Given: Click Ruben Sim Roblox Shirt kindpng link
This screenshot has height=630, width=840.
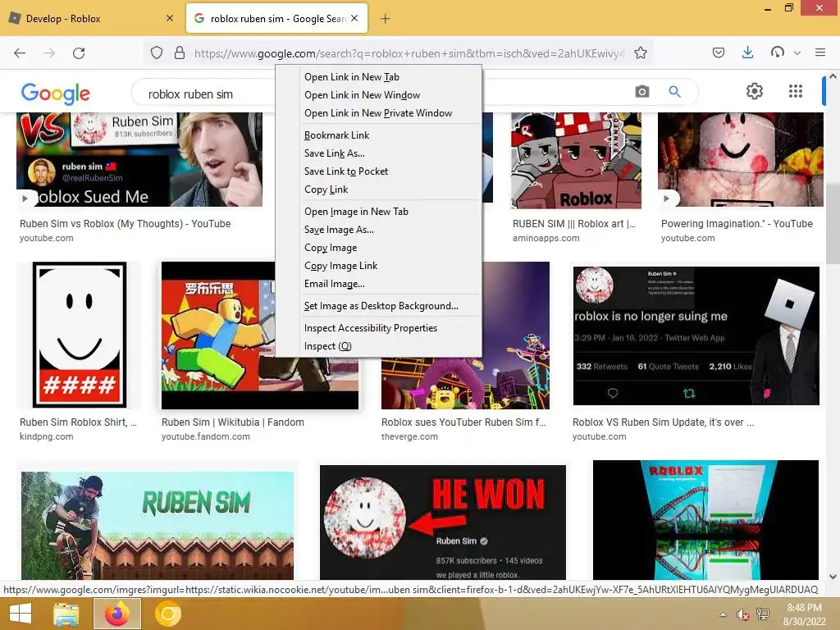Looking at the screenshot, I should [x=78, y=422].
